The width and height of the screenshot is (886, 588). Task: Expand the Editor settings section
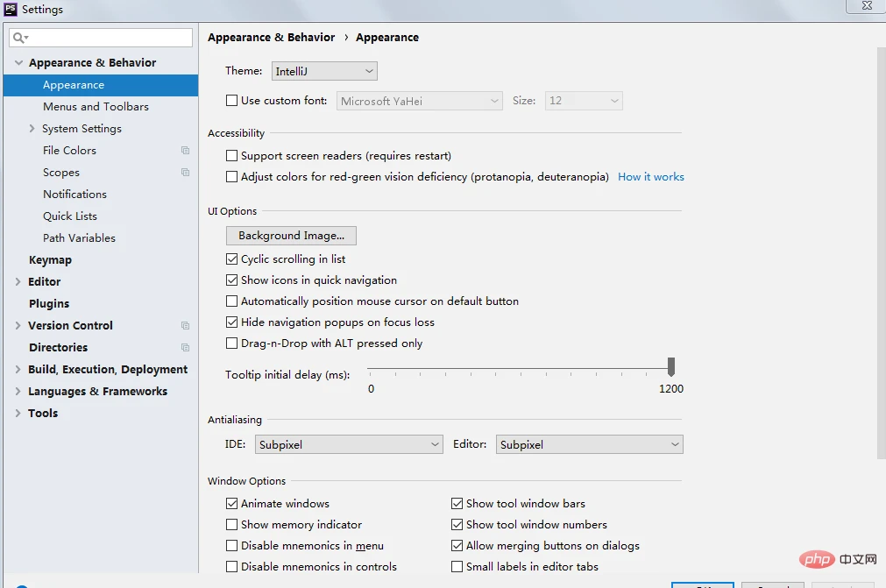(x=18, y=282)
